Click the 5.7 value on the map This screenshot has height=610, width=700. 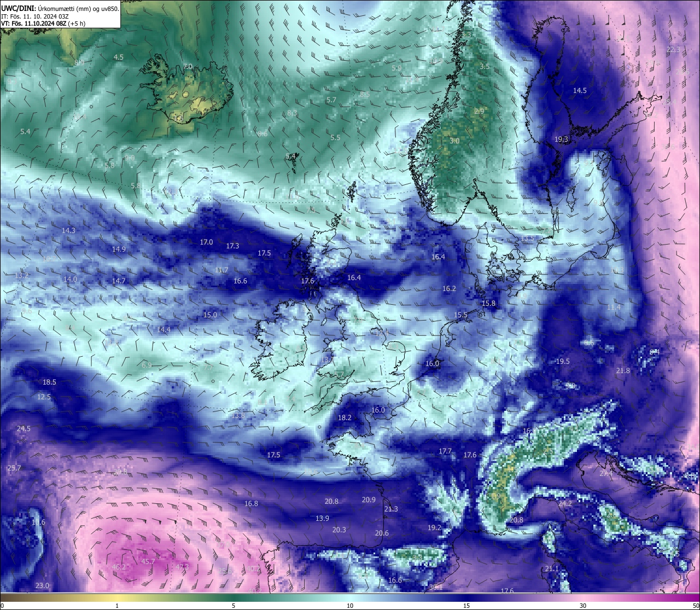click(331, 100)
